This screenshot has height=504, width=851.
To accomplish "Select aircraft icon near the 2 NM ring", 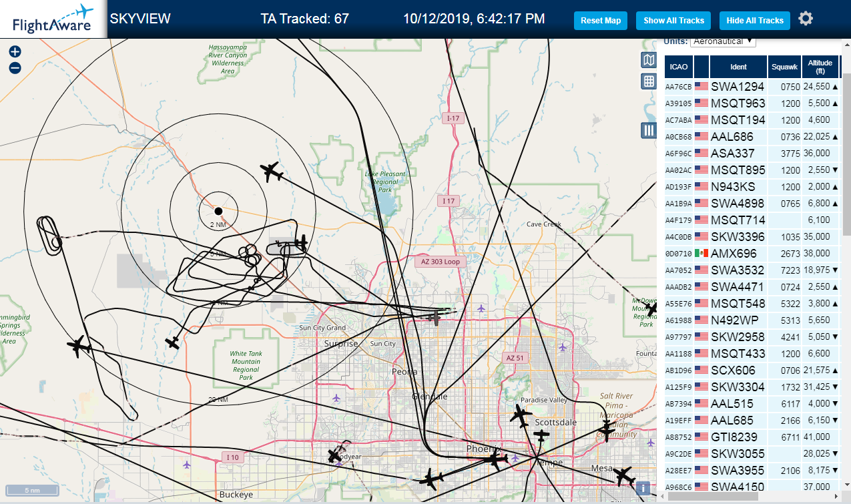I will coord(271,172).
